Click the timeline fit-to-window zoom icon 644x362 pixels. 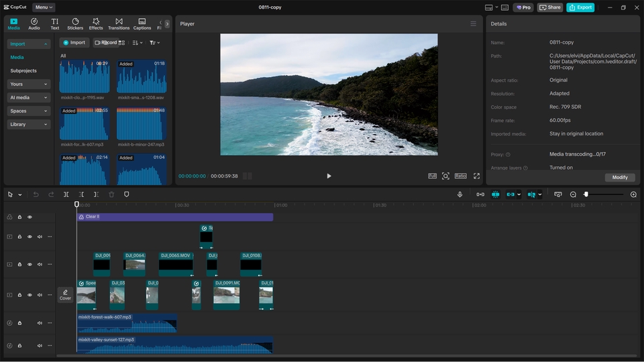(557, 194)
